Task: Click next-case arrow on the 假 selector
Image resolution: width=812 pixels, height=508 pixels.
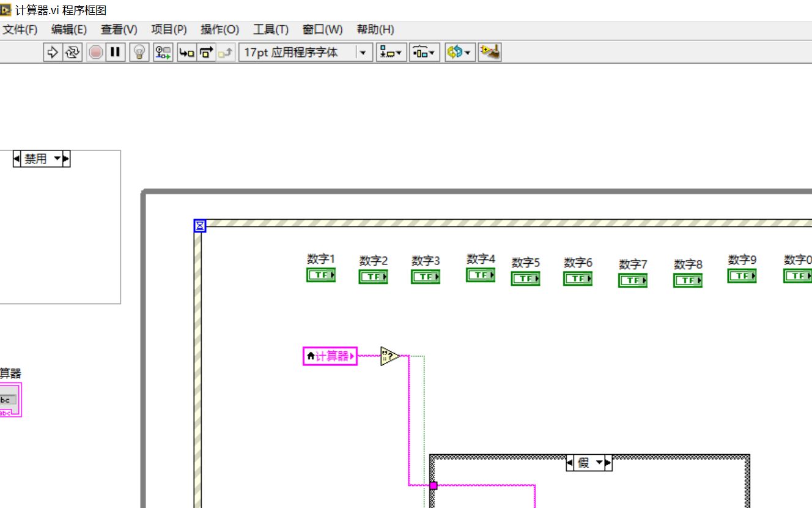Action: click(608, 463)
